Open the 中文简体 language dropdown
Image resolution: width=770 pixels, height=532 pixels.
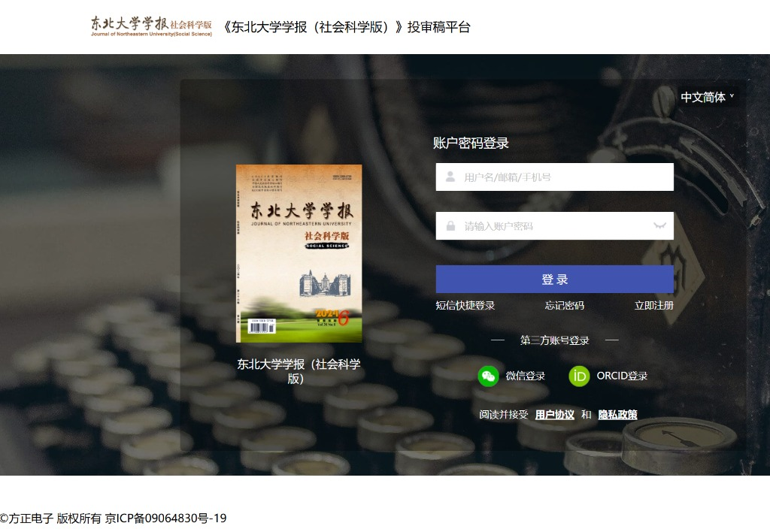click(x=708, y=97)
